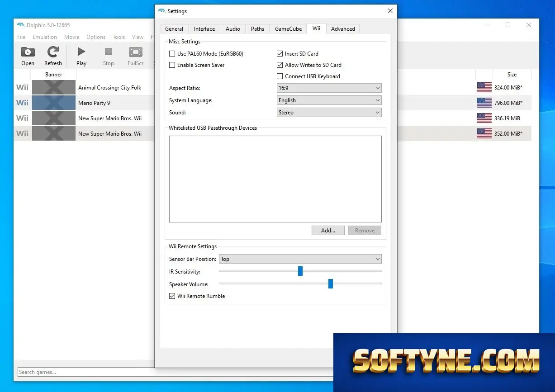
Task: Enable Use PAL60 Mode checkbox
Action: pyautogui.click(x=172, y=54)
